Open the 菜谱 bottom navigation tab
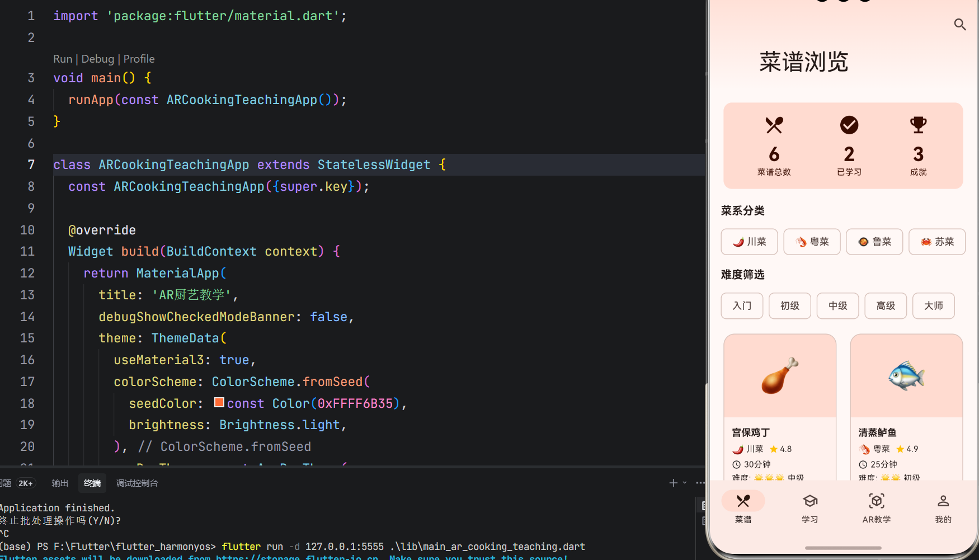Image resolution: width=979 pixels, height=560 pixels. pos(743,508)
